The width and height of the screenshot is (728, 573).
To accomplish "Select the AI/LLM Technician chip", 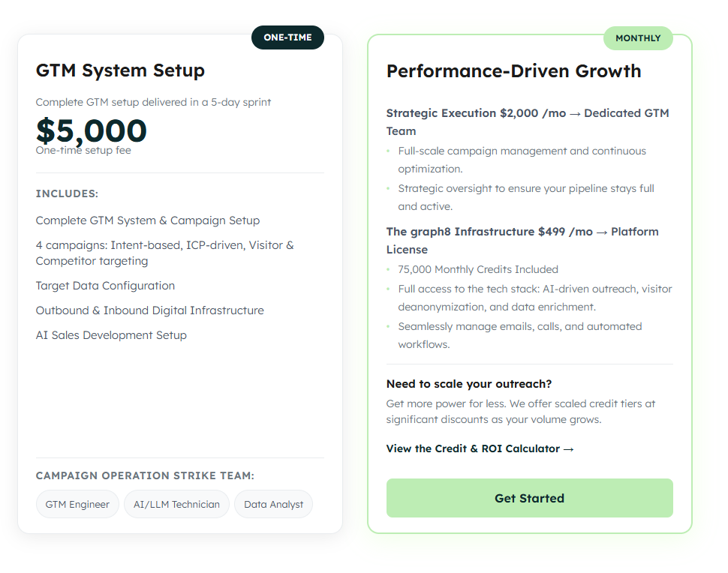I will click(x=176, y=504).
